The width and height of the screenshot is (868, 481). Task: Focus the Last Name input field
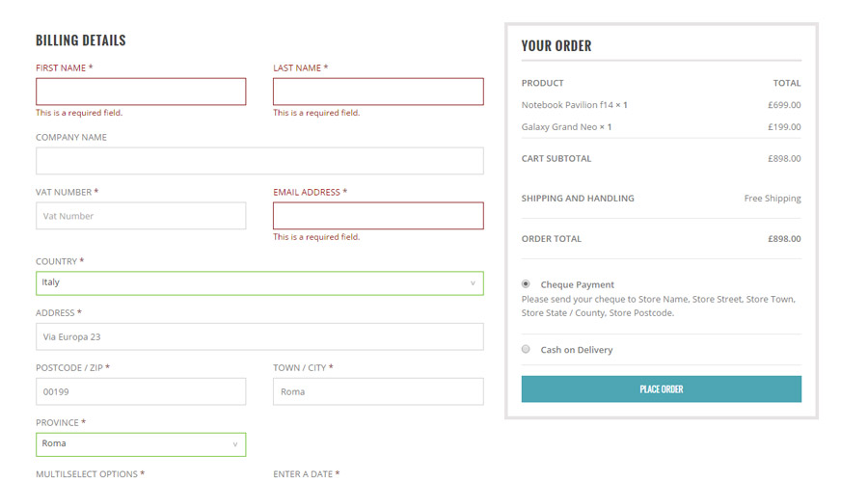coord(378,92)
